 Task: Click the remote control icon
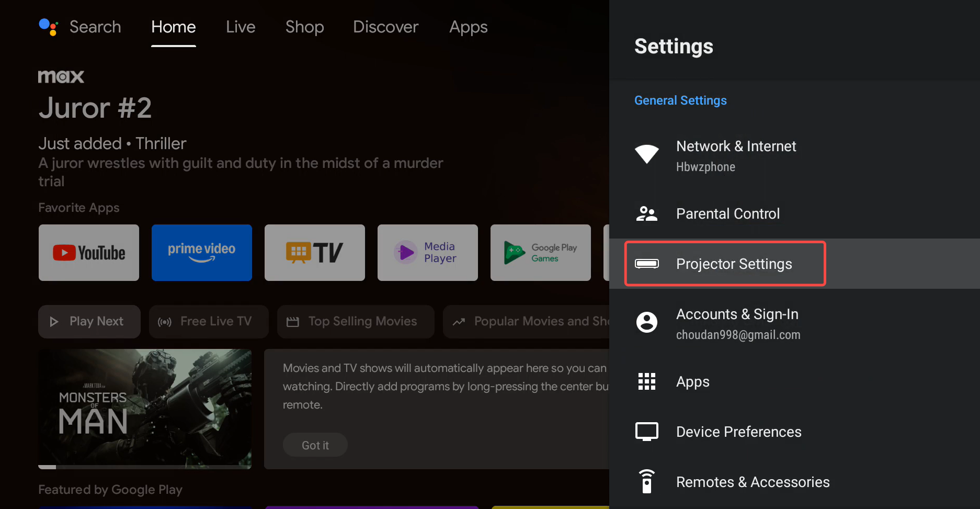647,481
